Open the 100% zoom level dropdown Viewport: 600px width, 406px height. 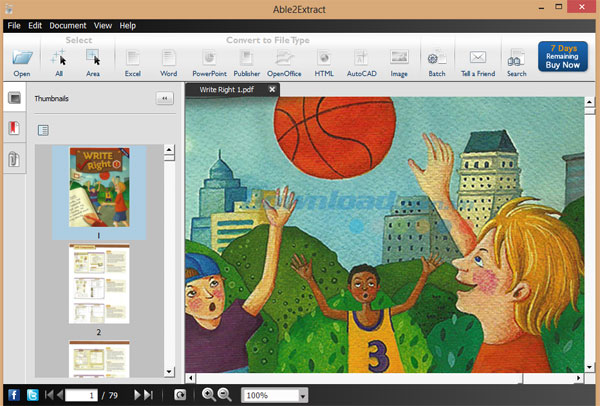303,396
